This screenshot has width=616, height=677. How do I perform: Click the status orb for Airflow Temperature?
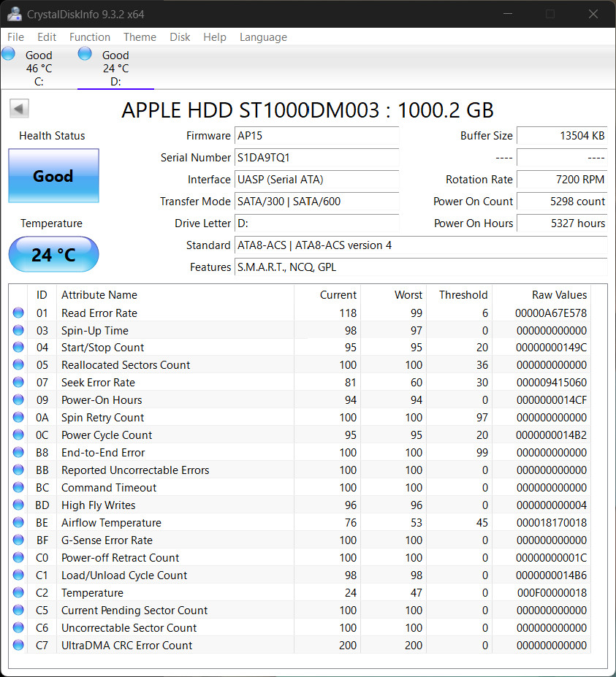click(x=18, y=522)
